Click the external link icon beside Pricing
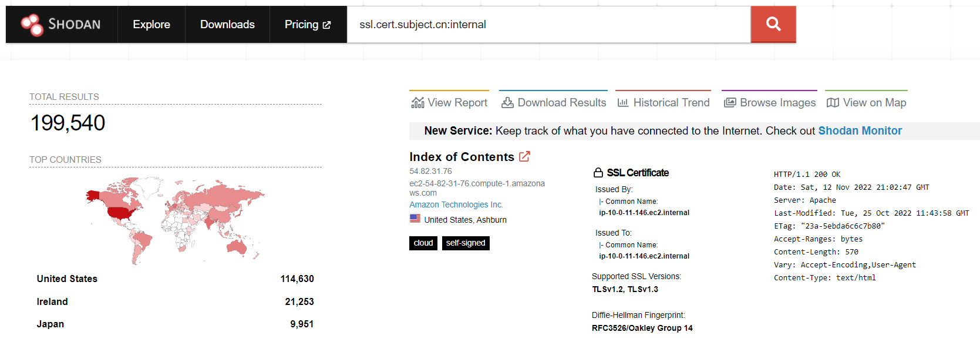Screen dimensions: 980x342 click(327, 25)
